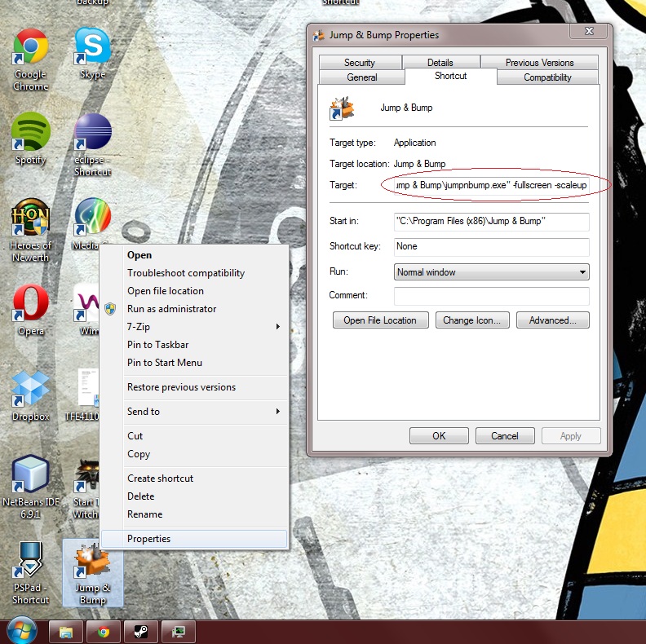Choose Properties in the context menu
This screenshot has width=646, height=644.
pyautogui.click(x=193, y=539)
